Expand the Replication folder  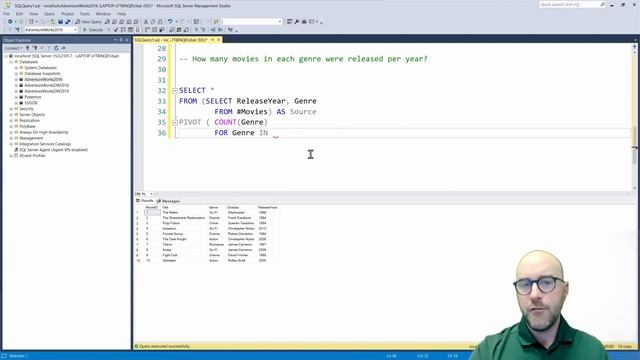[x=11, y=120]
